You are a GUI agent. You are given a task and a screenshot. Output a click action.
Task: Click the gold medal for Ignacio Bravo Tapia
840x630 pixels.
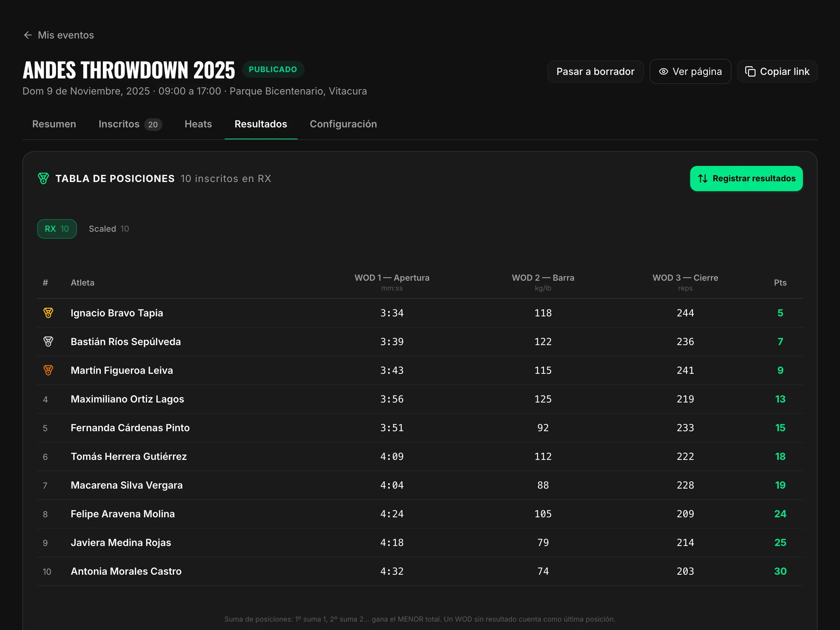pos(48,313)
